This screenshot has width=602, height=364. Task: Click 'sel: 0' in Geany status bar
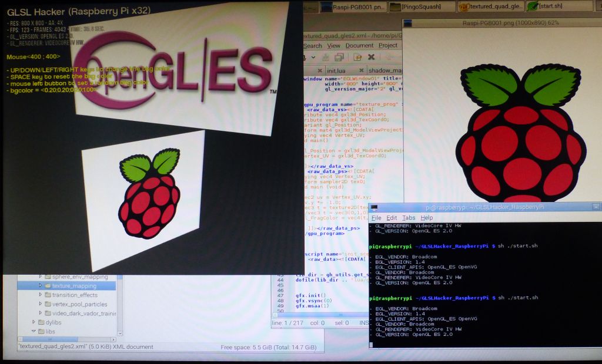coord(342,323)
